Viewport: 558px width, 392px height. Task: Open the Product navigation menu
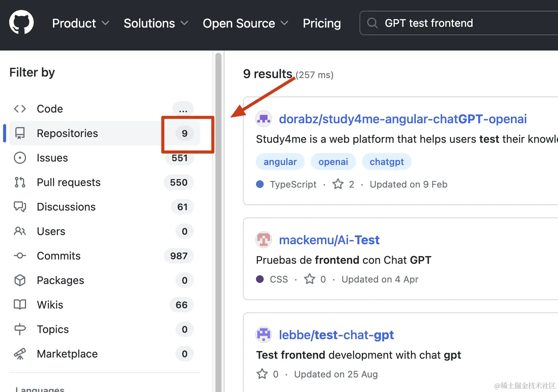tap(81, 23)
